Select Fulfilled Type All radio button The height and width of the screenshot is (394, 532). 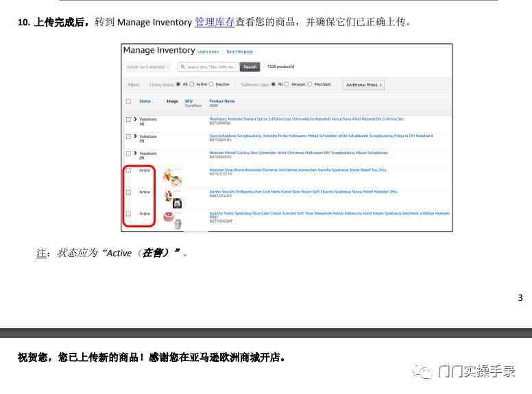point(273,84)
